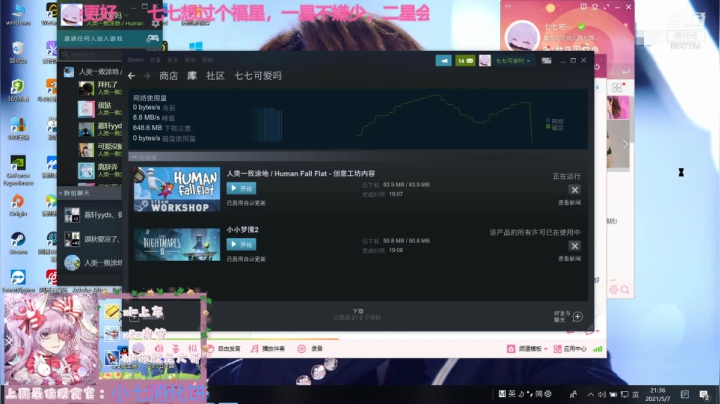
Task: Click the green signal strength icon in YY
Action: 597,349
